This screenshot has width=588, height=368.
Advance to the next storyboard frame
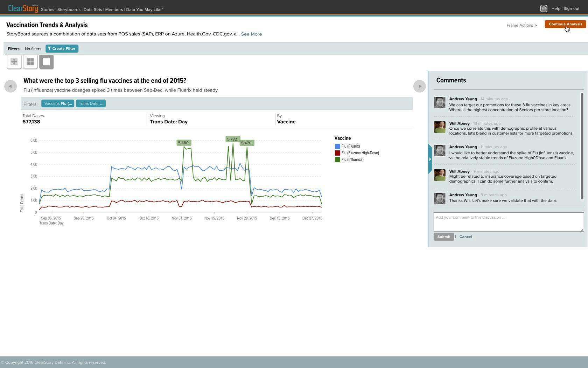coord(419,86)
